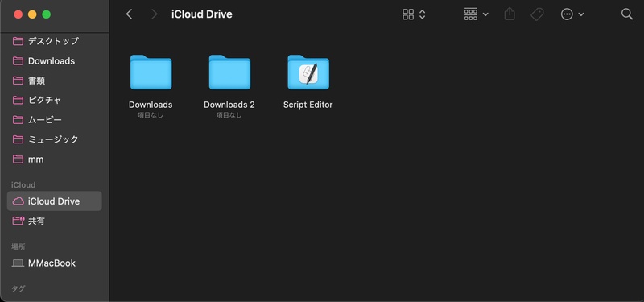Go forward with the right chevron button
The width and height of the screenshot is (644, 302).
(155, 14)
